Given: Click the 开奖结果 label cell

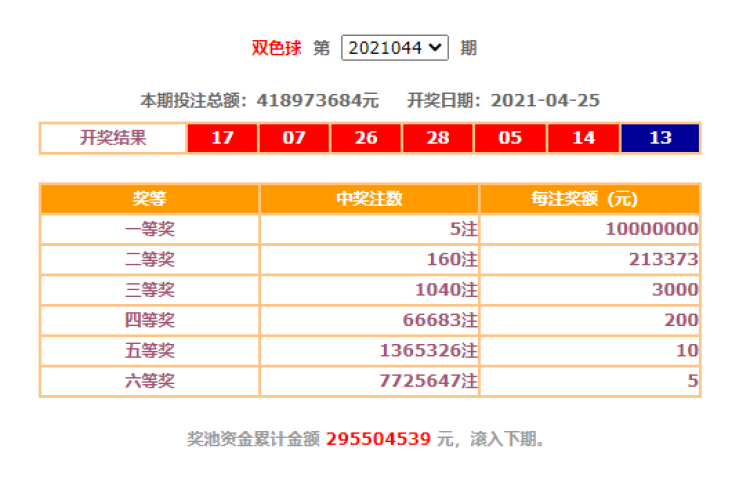Looking at the screenshot, I should pyautogui.click(x=113, y=138).
